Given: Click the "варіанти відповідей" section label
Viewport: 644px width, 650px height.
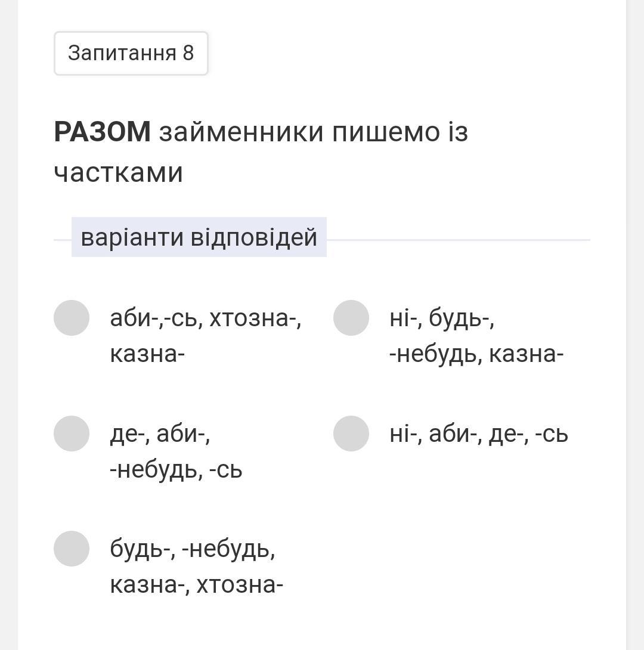Looking at the screenshot, I should [x=199, y=237].
